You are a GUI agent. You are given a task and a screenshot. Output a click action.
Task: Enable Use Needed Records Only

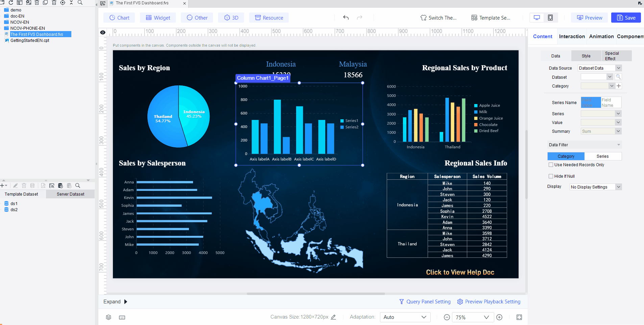coord(551,165)
